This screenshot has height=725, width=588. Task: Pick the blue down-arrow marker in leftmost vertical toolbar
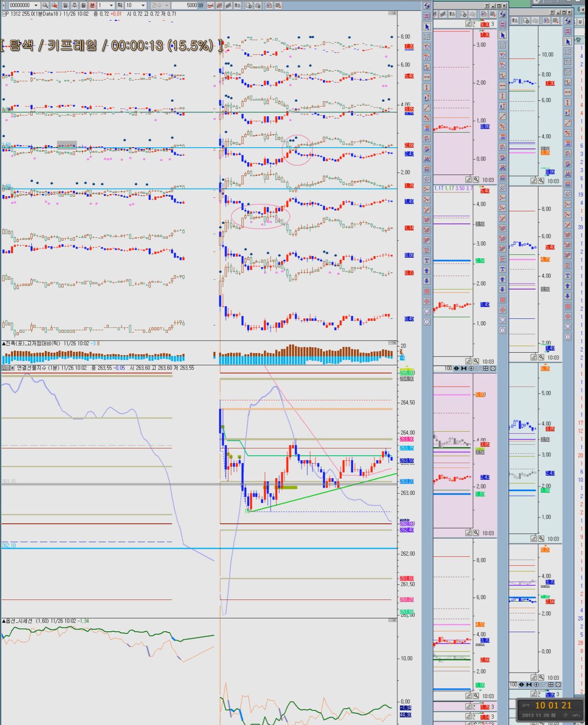(x=427, y=281)
